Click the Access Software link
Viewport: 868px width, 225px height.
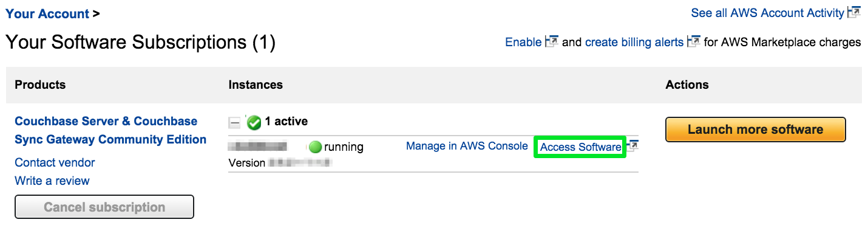point(580,147)
